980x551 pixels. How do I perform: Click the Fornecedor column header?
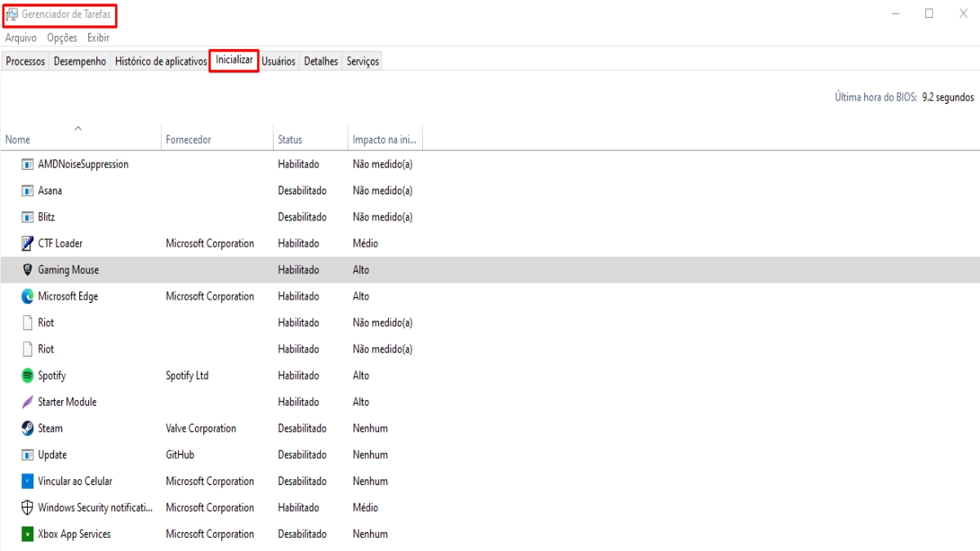coord(189,140)
